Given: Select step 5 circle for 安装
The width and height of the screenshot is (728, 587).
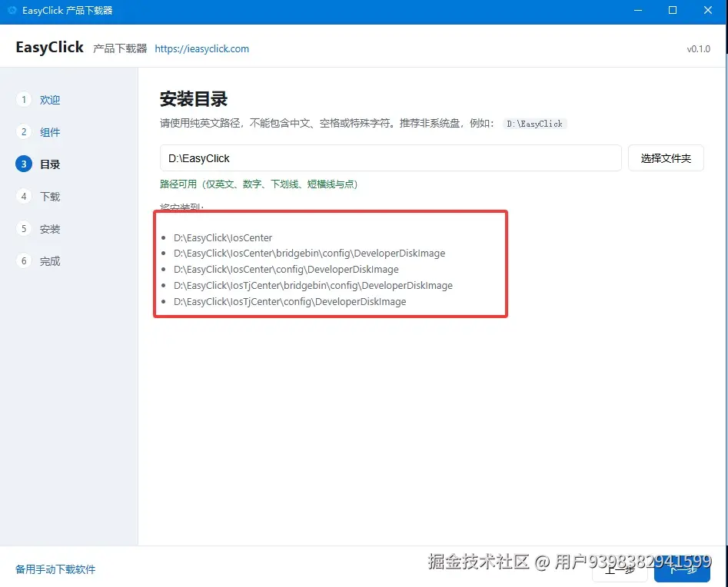Looking at the screenshot, I should coord(24,229).
